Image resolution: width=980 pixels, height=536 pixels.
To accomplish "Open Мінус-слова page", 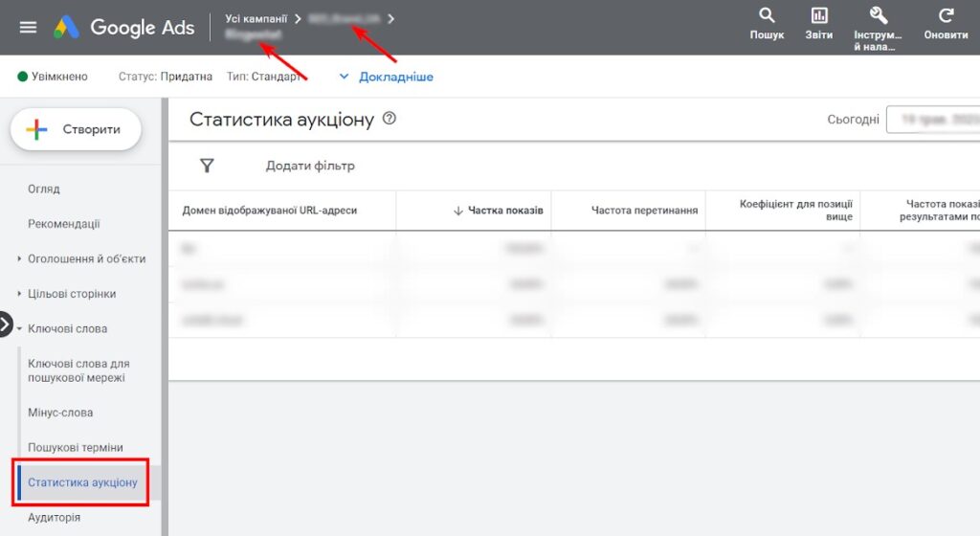I will tap(60, 413).
